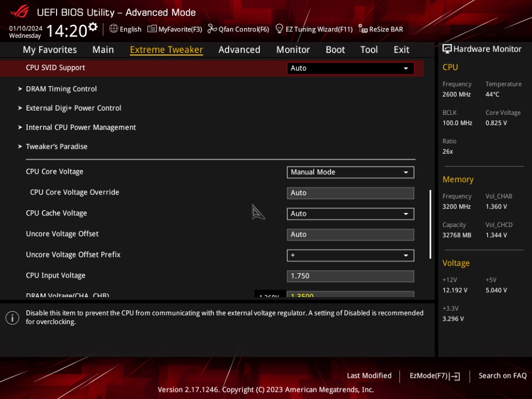
Task: Open the Uncore Voltage Offset Prefix dropdown
Action: click(350, 255)
